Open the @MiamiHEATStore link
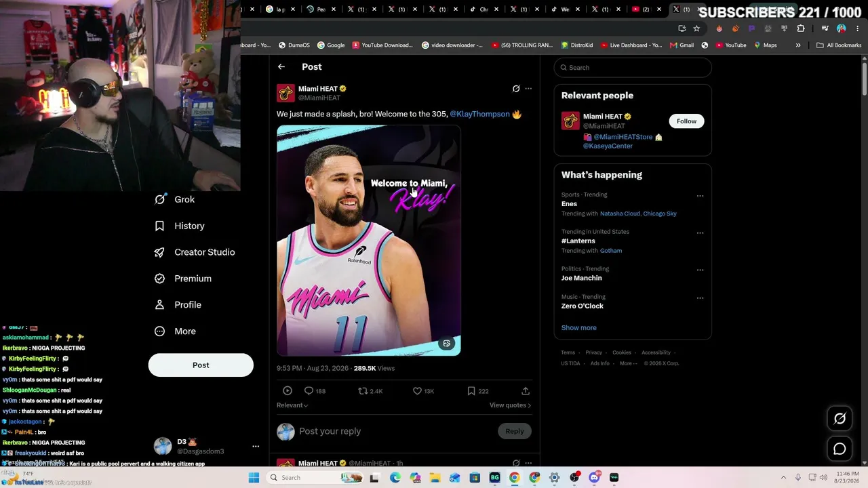Image resolution: width=868 pixels, height=488 pixels. (623, 137)
